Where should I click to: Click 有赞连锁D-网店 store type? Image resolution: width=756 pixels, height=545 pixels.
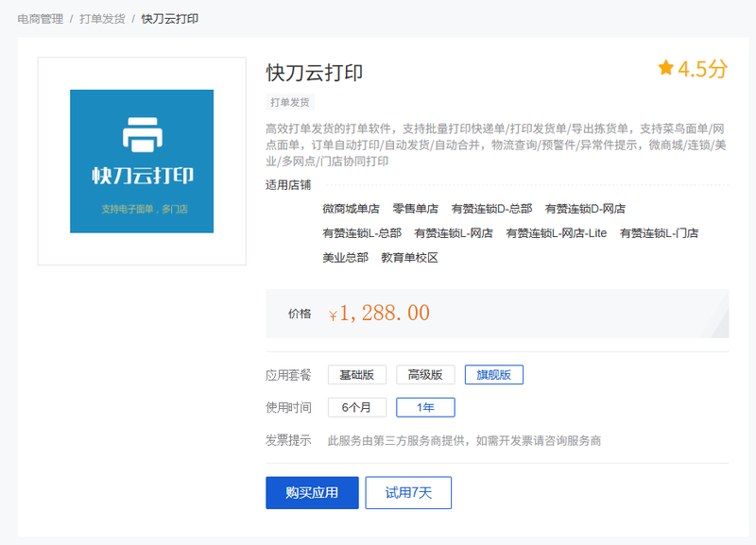(x=585, y=209)
